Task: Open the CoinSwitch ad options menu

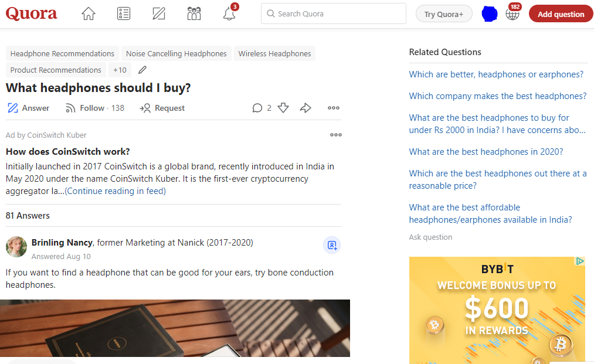Action: (x=335, y=135)
